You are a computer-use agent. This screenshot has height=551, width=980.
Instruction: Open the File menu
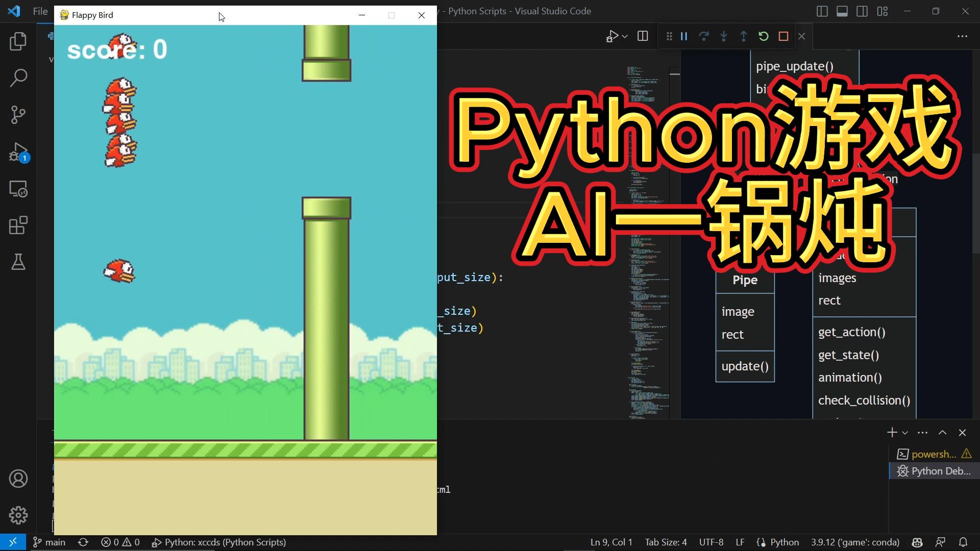click(x=40, y=11)
